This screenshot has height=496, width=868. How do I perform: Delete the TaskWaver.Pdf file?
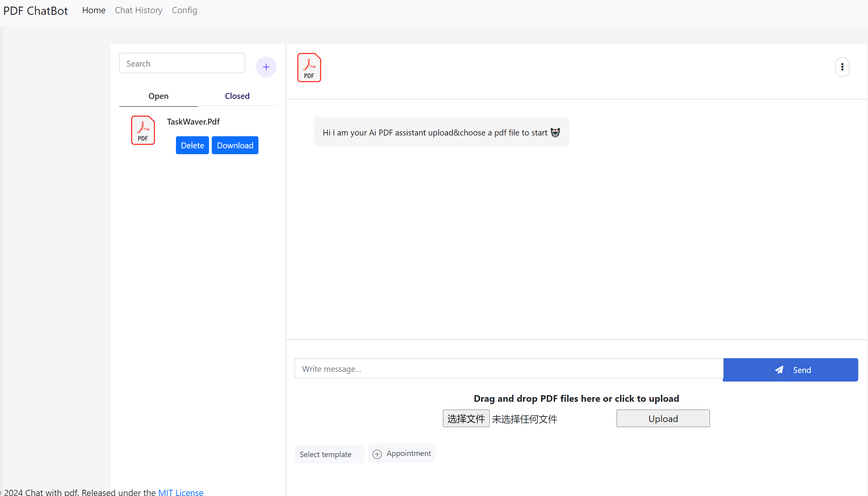coord(192,145)
